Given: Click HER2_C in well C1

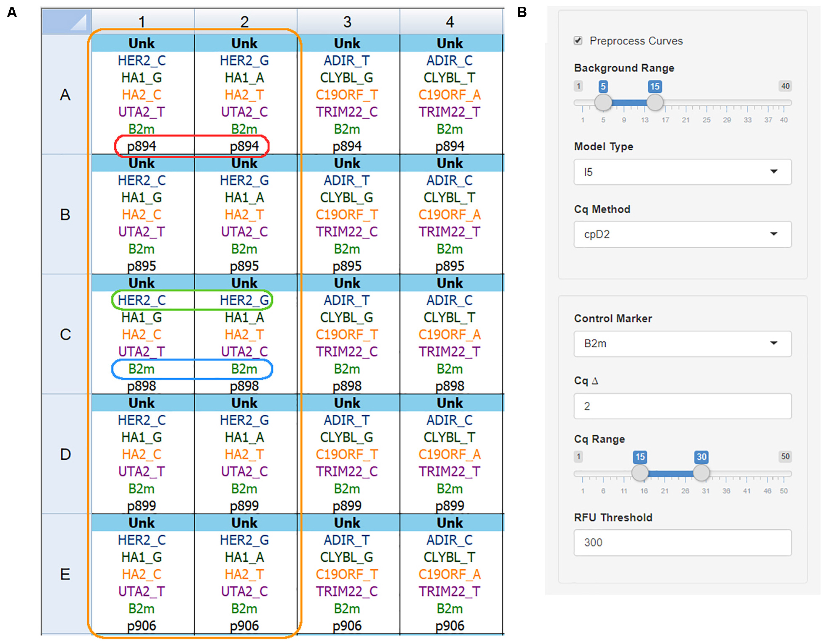Looking at the screenshot, I should (142, 300).
